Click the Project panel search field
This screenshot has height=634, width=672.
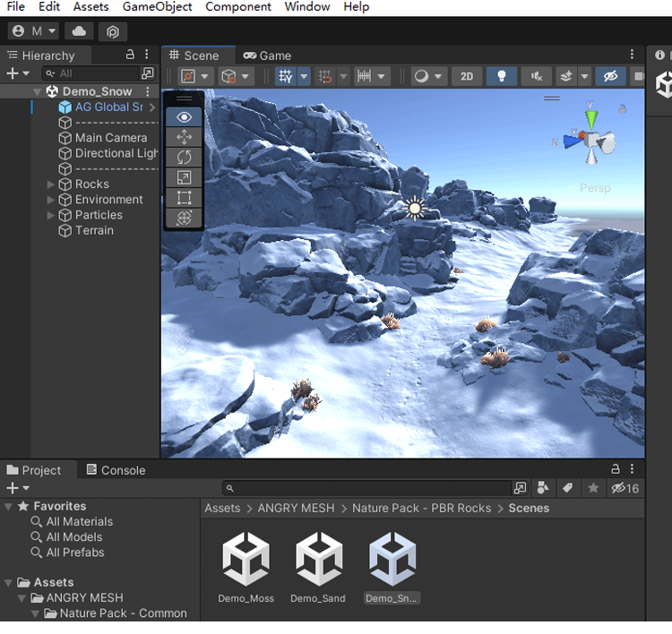pos(367,488)
